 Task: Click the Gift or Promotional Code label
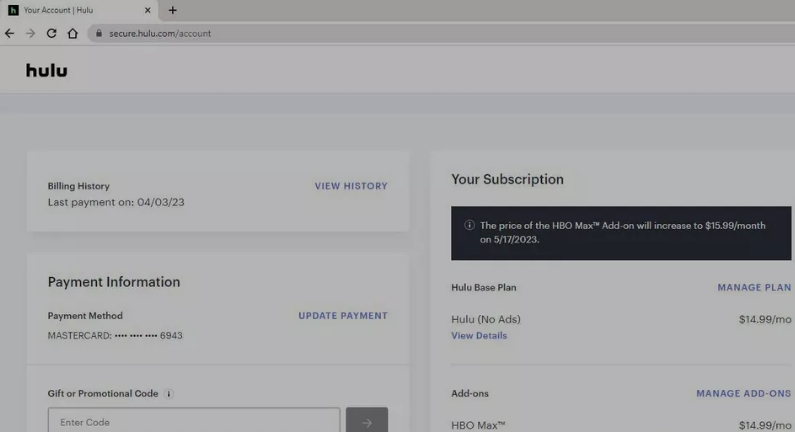pos(103,393)
